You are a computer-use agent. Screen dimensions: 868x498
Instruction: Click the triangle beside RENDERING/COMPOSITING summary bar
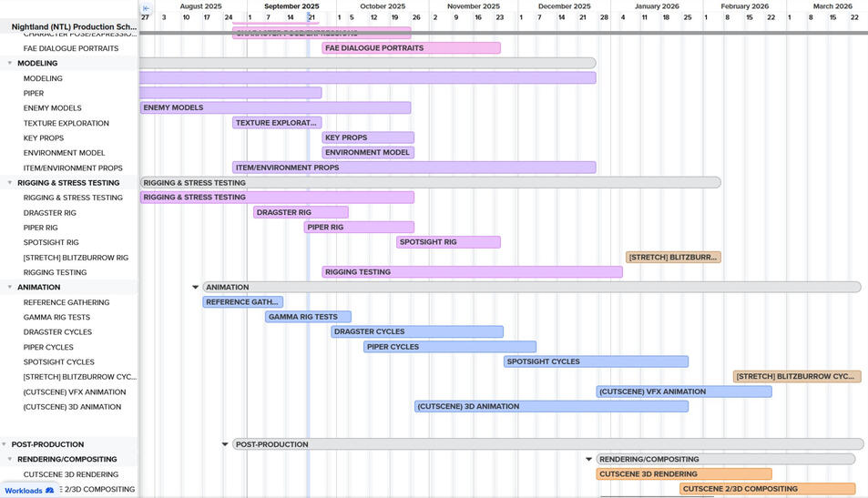pyautogui.click(x=588, y=460)
